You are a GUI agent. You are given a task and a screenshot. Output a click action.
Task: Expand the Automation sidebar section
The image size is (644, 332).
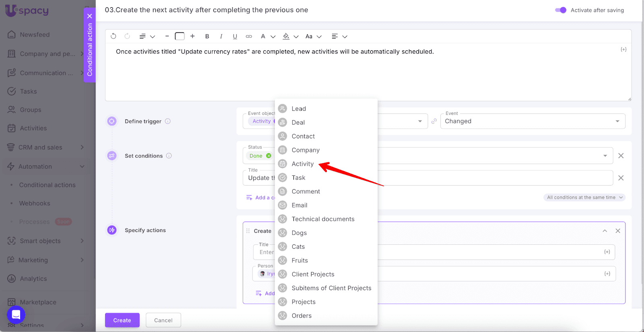[x=82, y=166]
